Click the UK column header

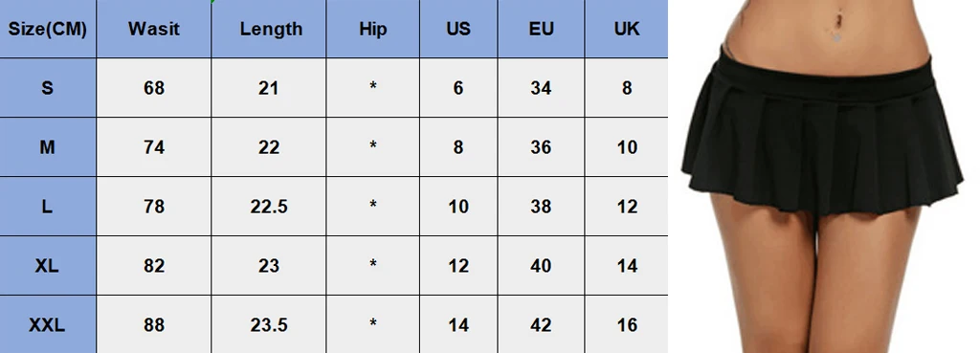click(x=626, y=29)
